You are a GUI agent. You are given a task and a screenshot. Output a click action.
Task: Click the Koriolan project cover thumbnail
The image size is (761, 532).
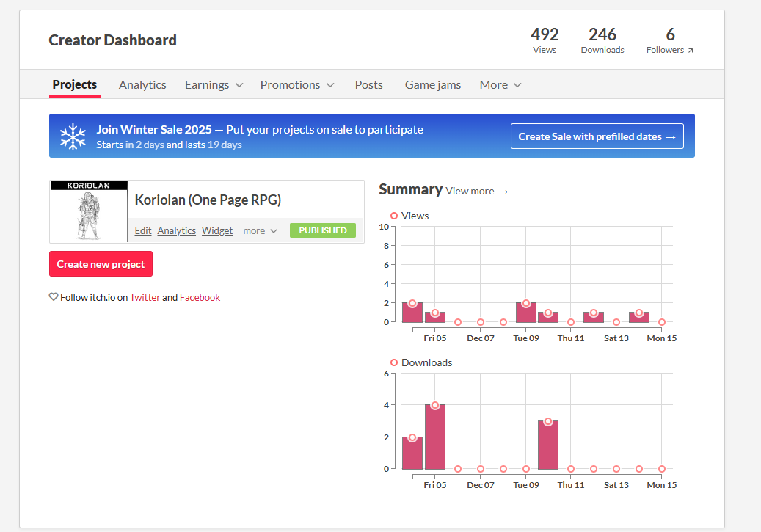(89, 211)
